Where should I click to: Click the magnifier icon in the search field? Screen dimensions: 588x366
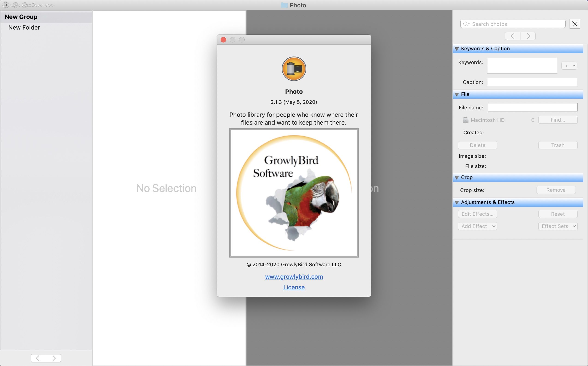[x=466, y=24]
